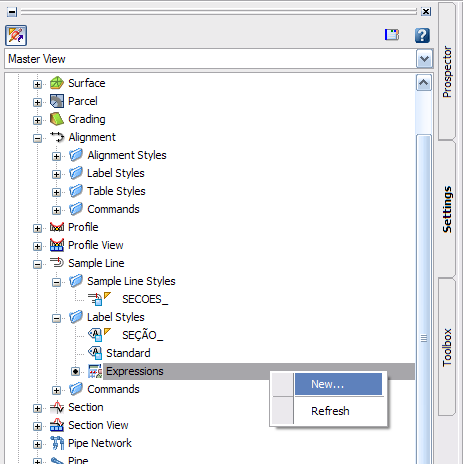The image size is (463, 464).
Task: Collapse the Alignment tree node
Action: coord(38,138)
